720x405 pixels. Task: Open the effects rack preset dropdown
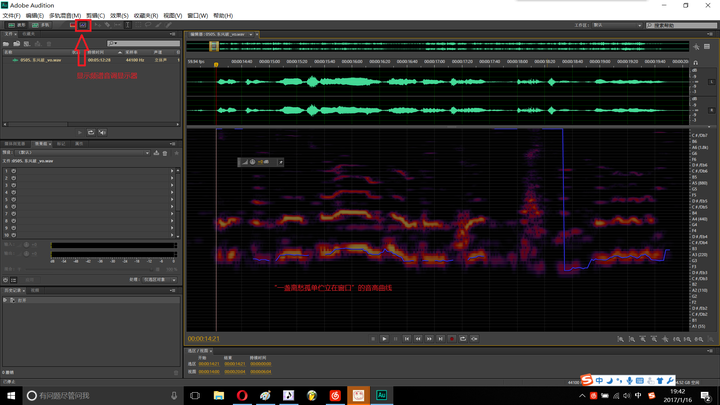[83, 152]
